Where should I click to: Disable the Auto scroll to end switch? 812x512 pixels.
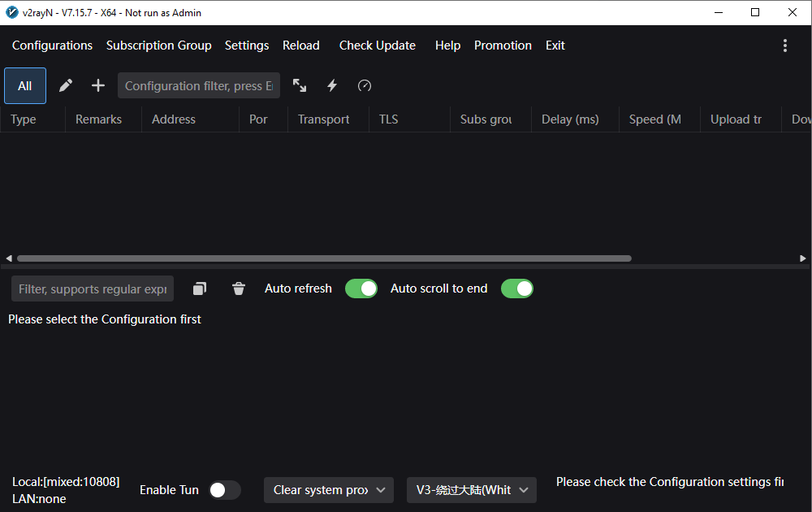click(x=517, y=289)
